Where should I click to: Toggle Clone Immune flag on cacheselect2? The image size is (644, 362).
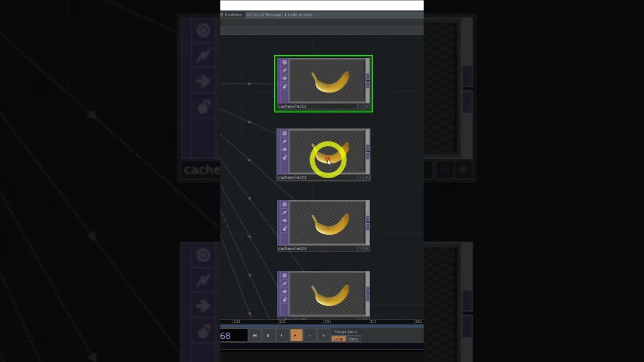pyautogui.click(x=284, y=141)
